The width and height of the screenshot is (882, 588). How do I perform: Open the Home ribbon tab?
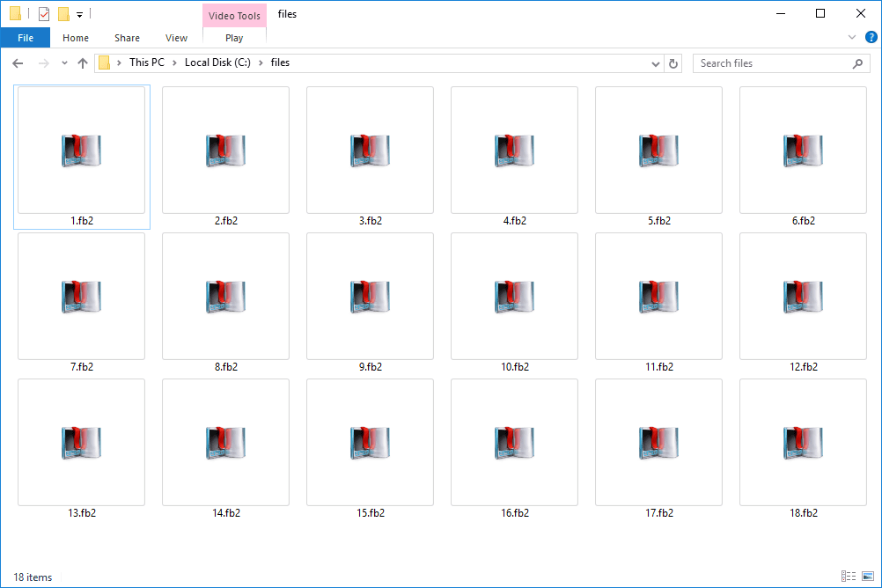pyautogui.click(x=76, y=38)
